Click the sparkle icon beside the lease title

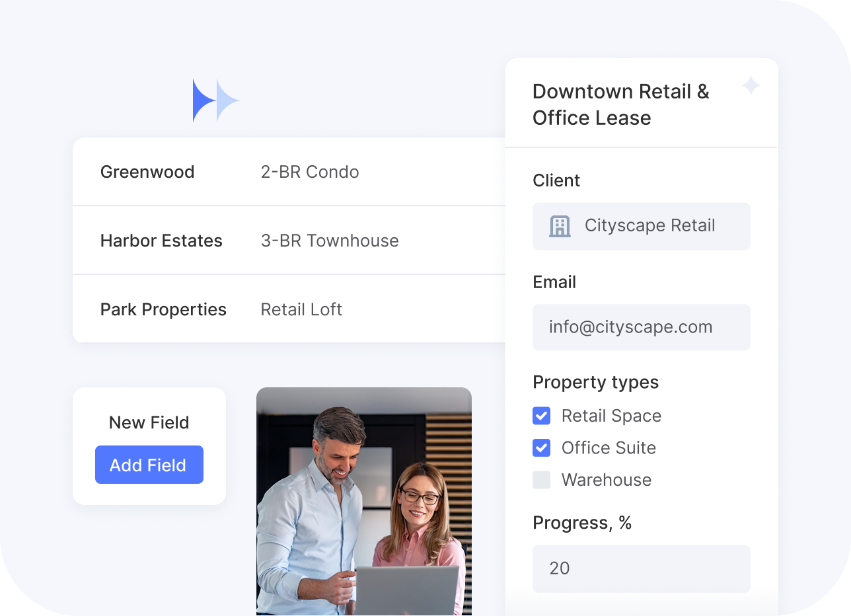click(751, 85)
